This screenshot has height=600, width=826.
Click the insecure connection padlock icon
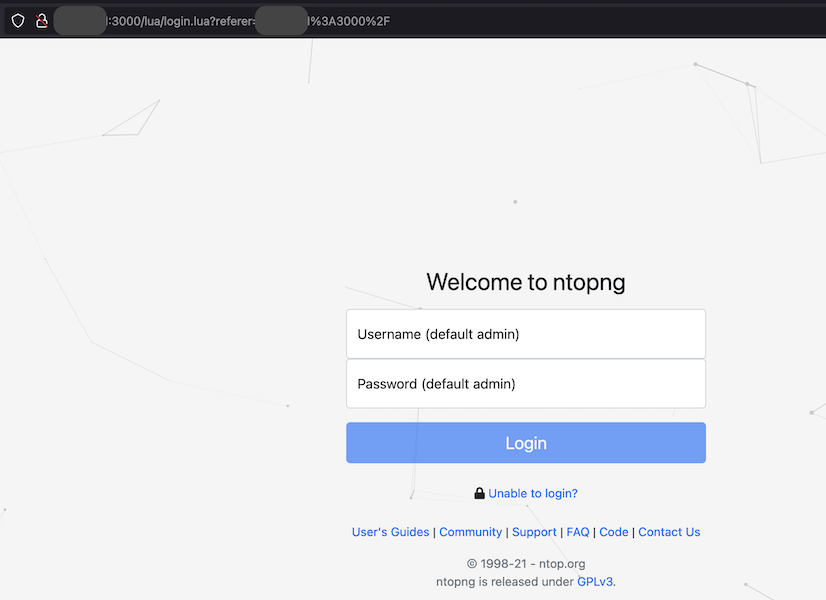point(42,21)
